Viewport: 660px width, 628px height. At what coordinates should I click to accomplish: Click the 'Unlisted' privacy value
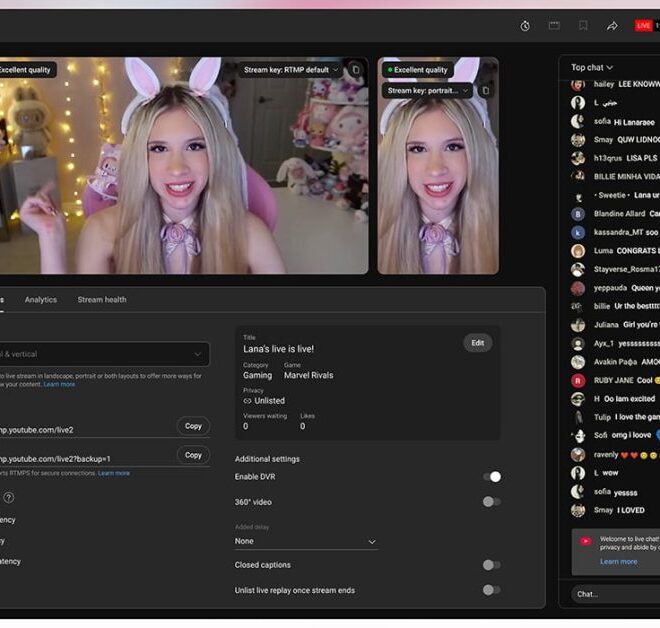[x=269, y=401]
